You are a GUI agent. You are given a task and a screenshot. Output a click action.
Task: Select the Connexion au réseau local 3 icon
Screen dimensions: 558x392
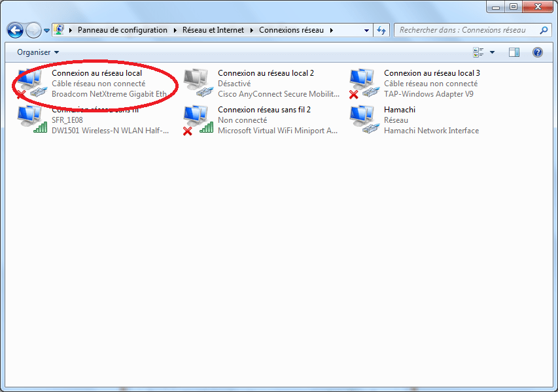pos(364,83)
